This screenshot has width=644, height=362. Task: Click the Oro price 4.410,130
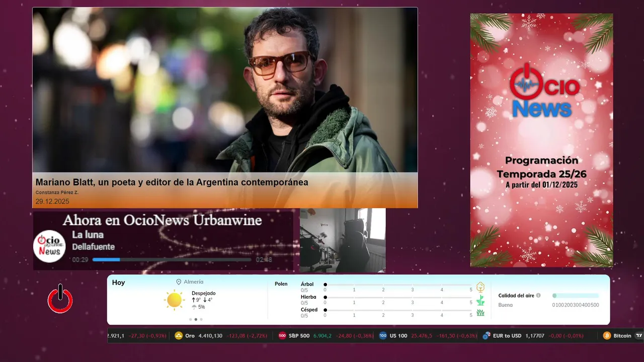(x=210, y=336)
